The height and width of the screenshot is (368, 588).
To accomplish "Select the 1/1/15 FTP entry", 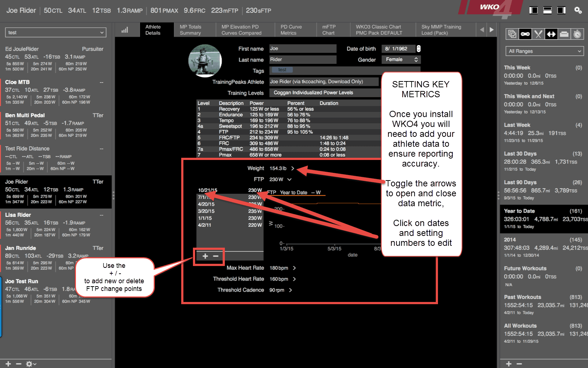I will [230, 218].
